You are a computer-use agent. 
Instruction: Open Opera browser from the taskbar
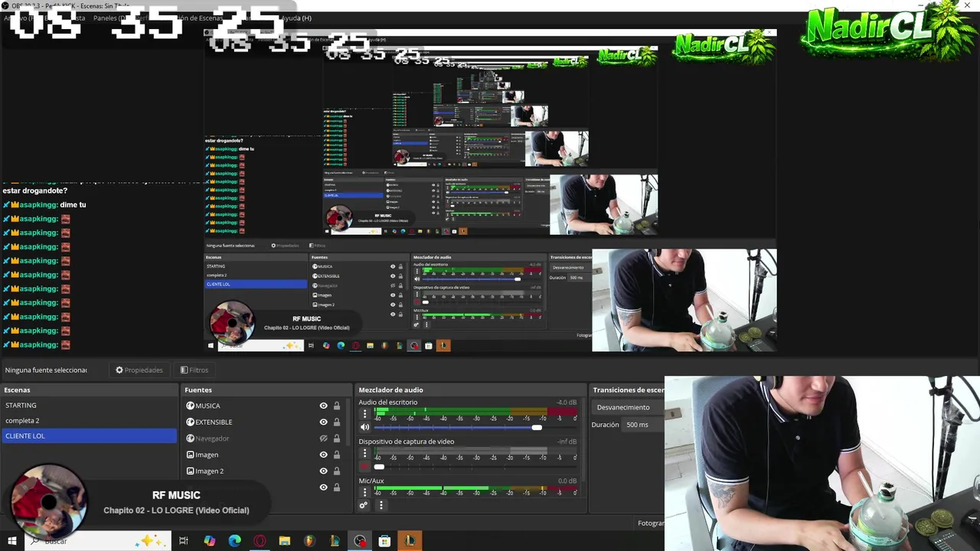[260, 541]
